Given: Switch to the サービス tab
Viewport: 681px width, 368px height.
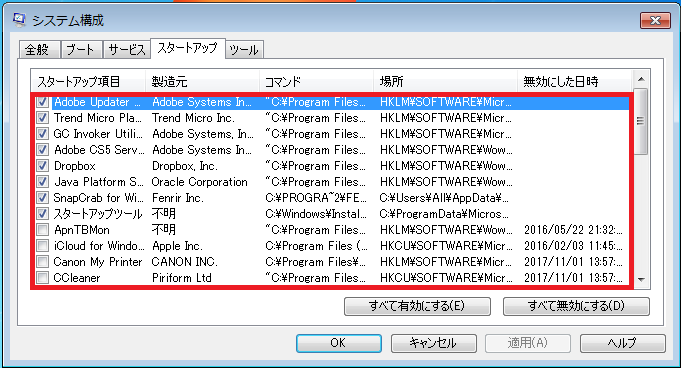Looking at the screenshot, I should [x=126, y=50].
